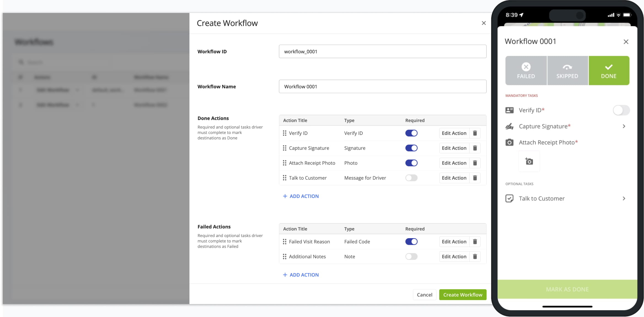Tap the add photo camera icon
The width and height of the screenshot is (644, 317).
[x=529, y=161]
